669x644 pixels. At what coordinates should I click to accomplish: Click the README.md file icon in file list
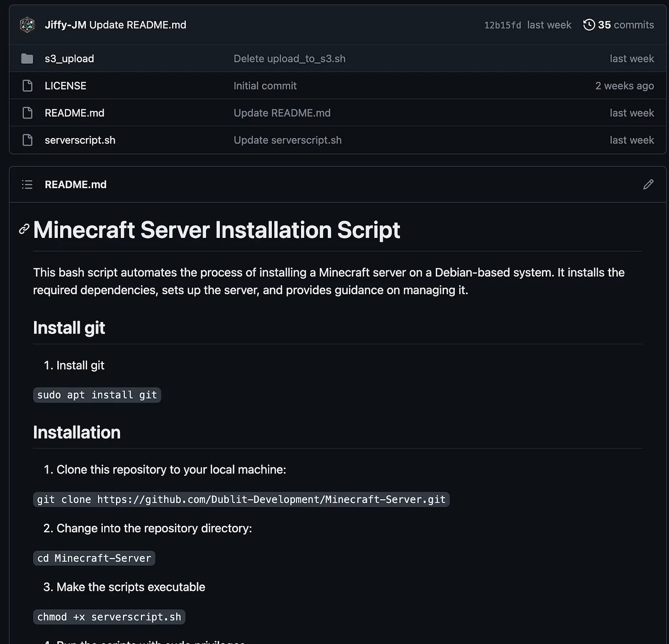tap(28, 113)
